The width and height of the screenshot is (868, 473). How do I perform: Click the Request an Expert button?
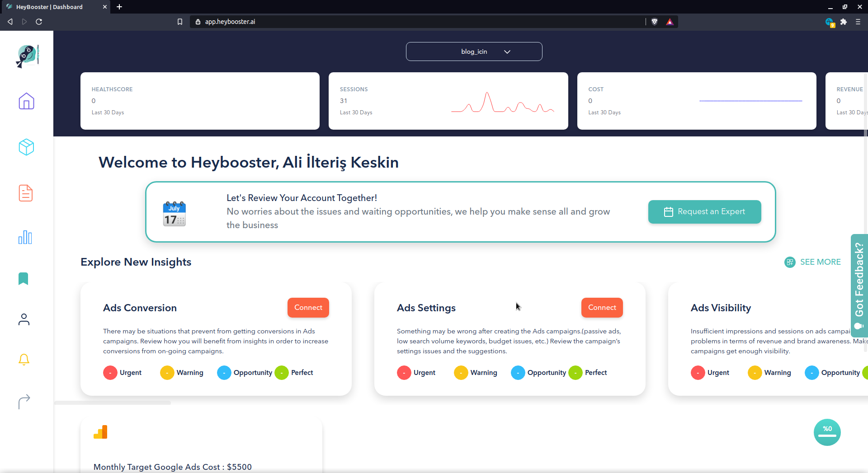(x=704, y=211)
